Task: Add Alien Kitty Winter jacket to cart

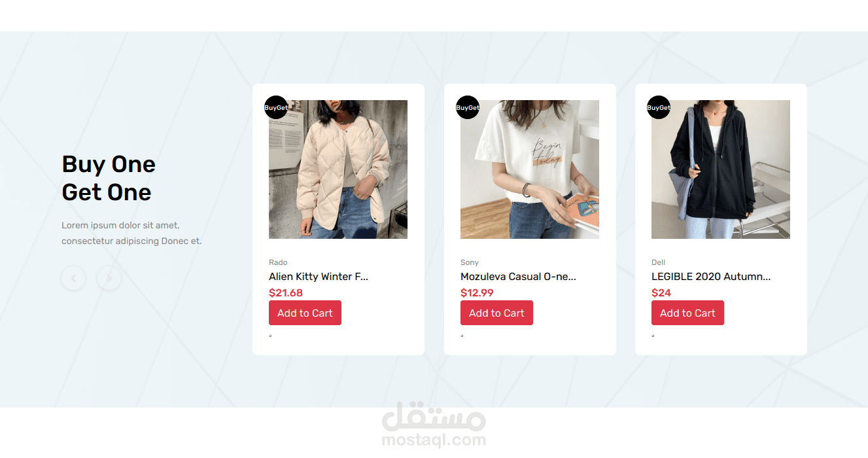Action: [x=305, y=313]
